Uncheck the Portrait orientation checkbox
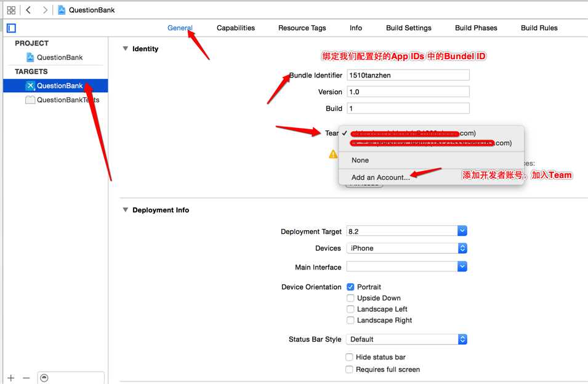 tap(350, 287)
